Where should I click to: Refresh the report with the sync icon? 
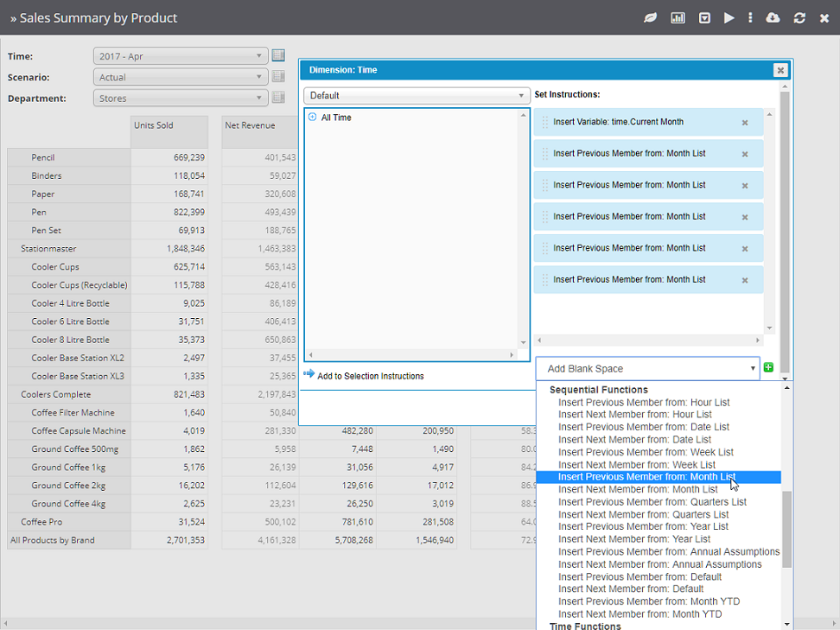click(799, 18)
